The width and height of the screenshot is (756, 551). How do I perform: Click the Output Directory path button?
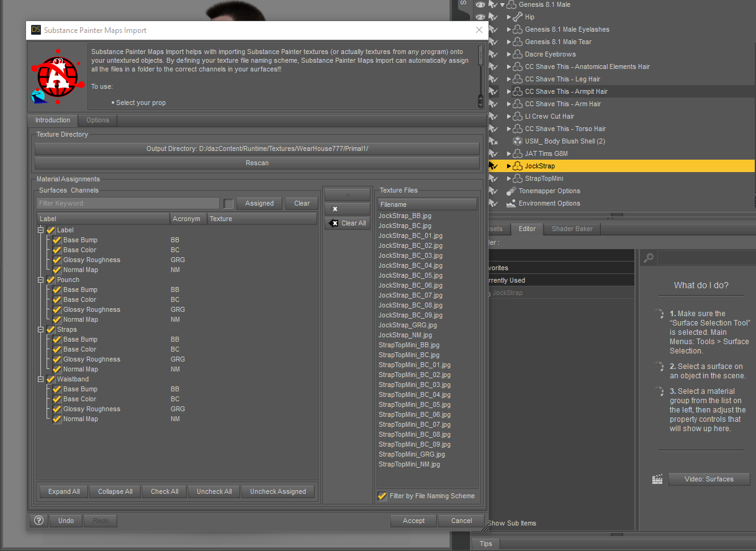click(x=257, y=148)
